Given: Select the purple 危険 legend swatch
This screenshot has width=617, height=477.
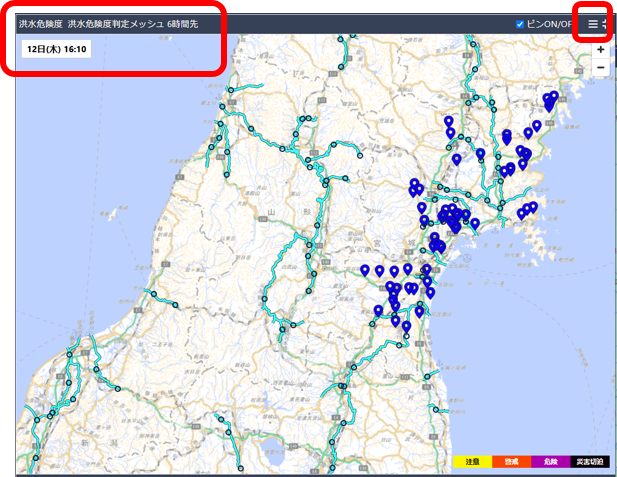Looking at the screenshot, I should tap(550, 462).
